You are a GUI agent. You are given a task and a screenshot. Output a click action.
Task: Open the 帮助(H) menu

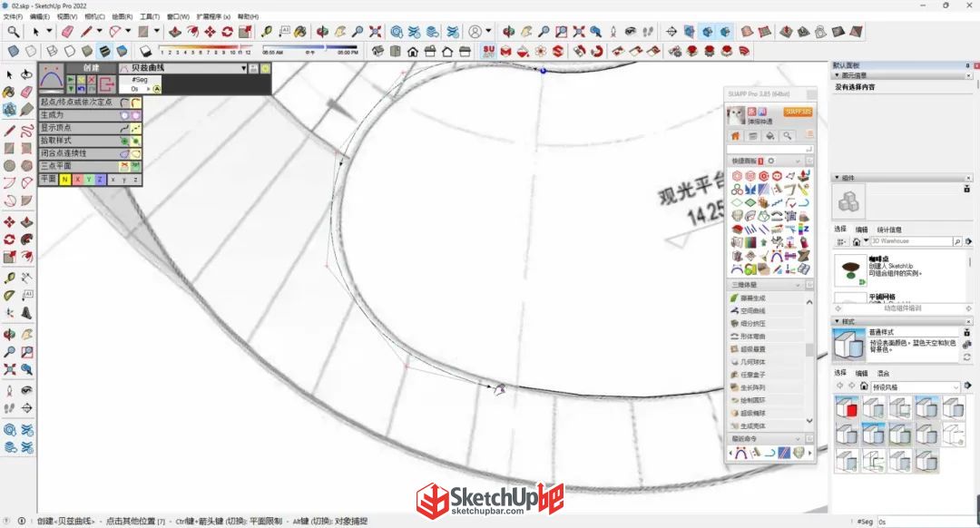coord(248,17)
